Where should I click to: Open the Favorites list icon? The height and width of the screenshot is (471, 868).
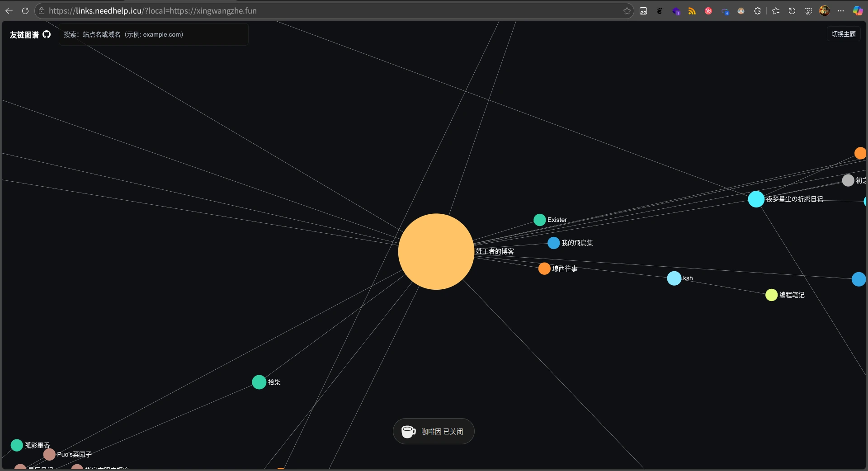[776, 11]
